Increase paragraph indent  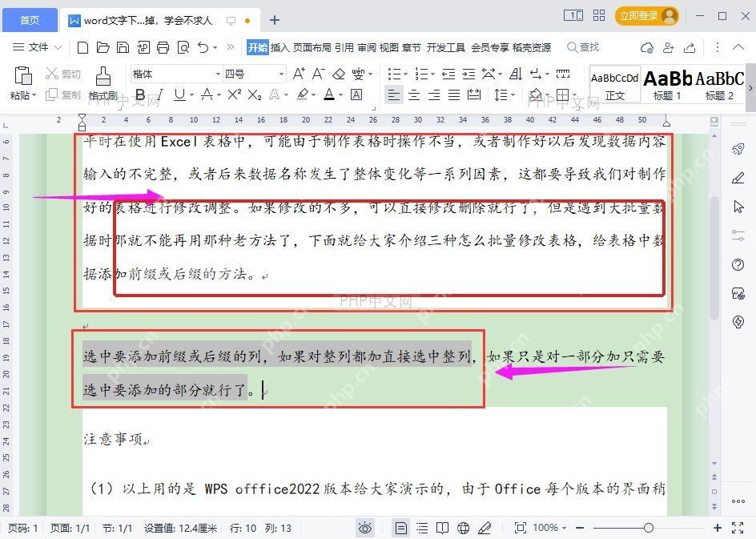(468, 74)
